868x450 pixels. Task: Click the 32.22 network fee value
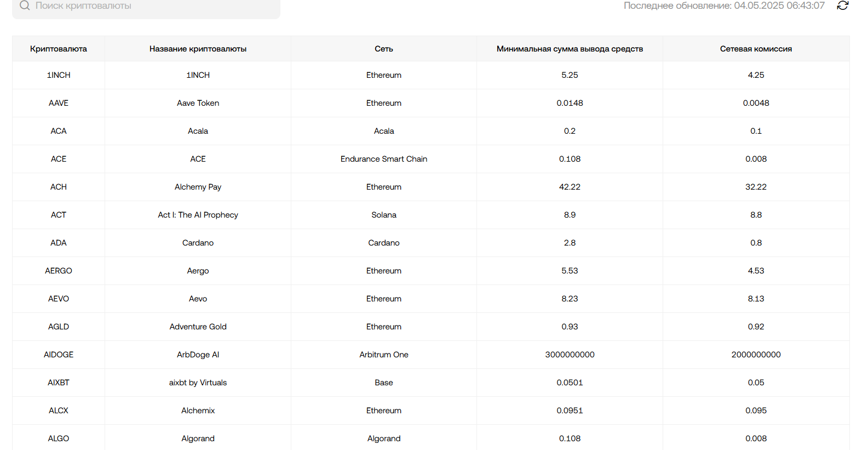(756, 187)
